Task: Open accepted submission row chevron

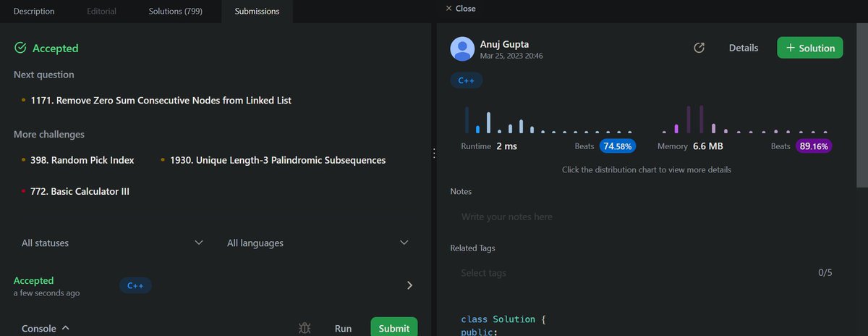Action: [409, 285]
